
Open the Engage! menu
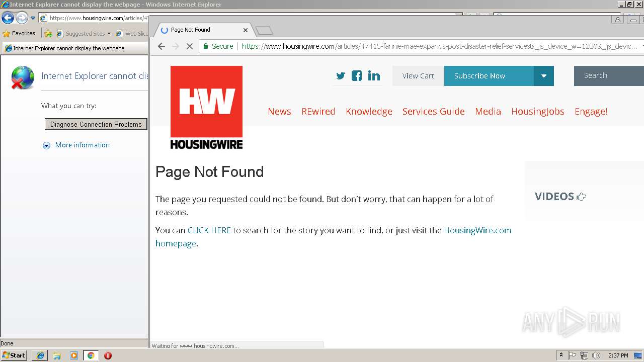click(591, 112)
